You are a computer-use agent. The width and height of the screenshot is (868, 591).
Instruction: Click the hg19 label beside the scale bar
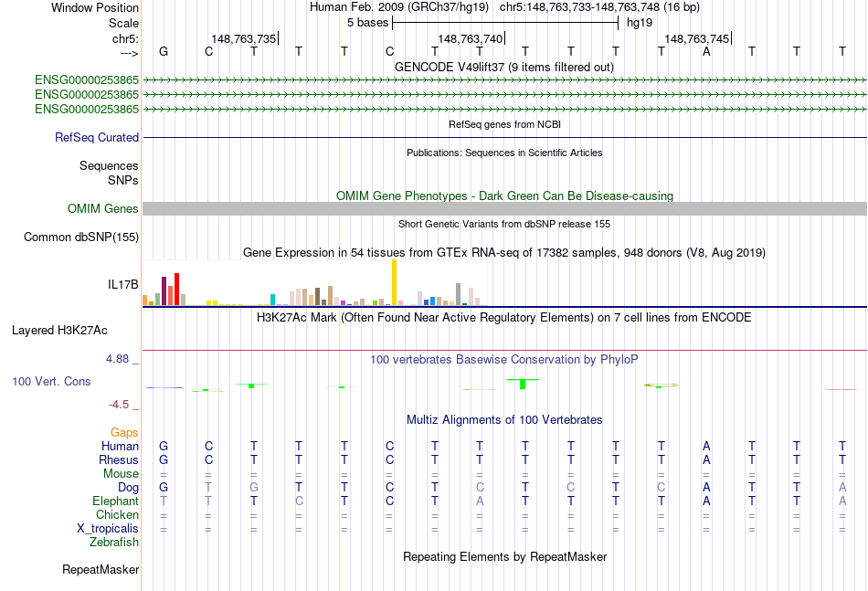[x=640, y=23]
